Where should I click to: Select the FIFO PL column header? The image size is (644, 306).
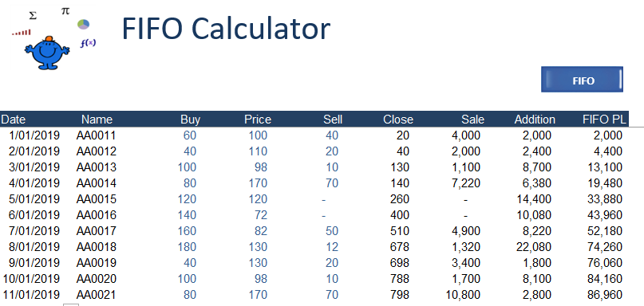pyautogui.click(x=605, y=120)
